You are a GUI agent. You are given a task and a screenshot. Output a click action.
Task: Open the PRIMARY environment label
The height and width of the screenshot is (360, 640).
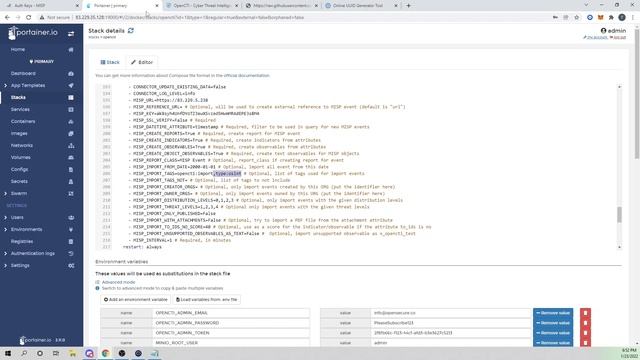(x=42, y=62)
